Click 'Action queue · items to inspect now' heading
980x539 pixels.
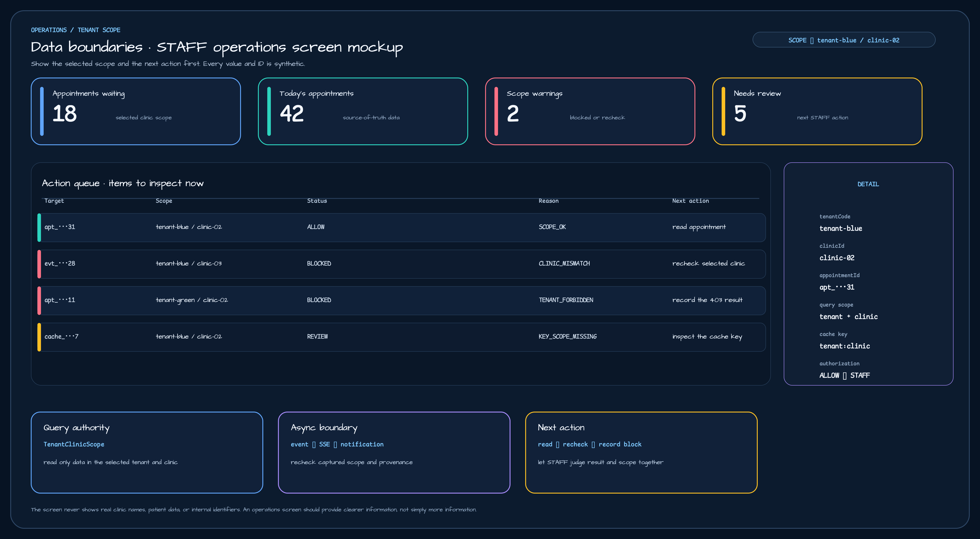pos(122,183)
